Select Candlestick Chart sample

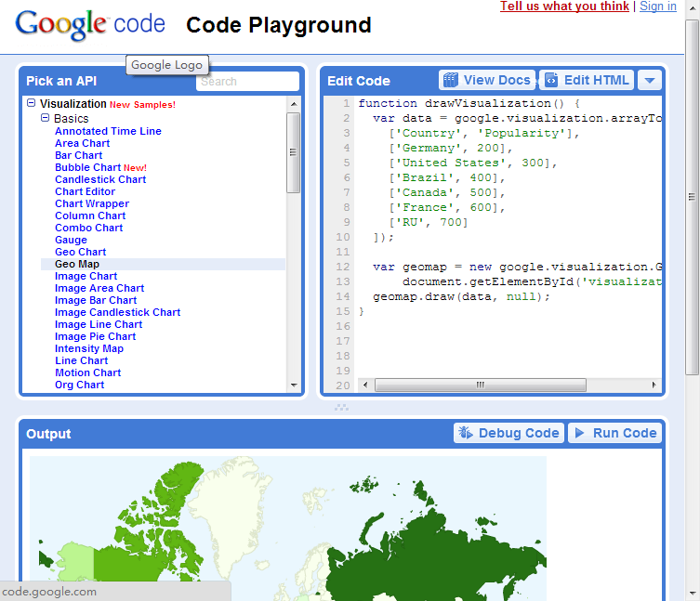click(x=100, y=179)
